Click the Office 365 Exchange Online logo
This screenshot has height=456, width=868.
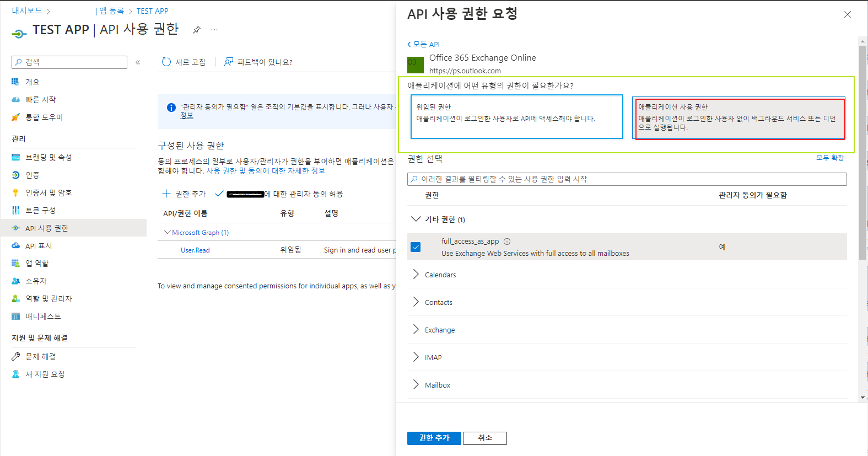416,65
